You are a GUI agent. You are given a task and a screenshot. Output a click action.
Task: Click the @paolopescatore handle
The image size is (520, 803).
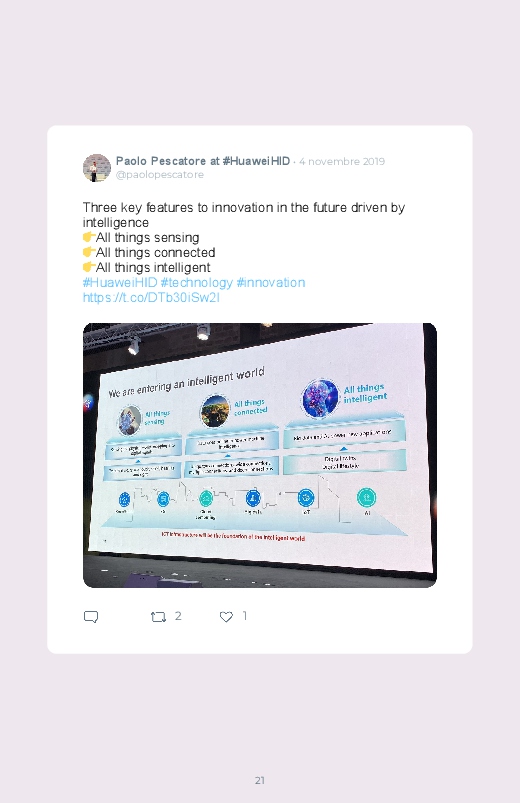click(160, 175)
